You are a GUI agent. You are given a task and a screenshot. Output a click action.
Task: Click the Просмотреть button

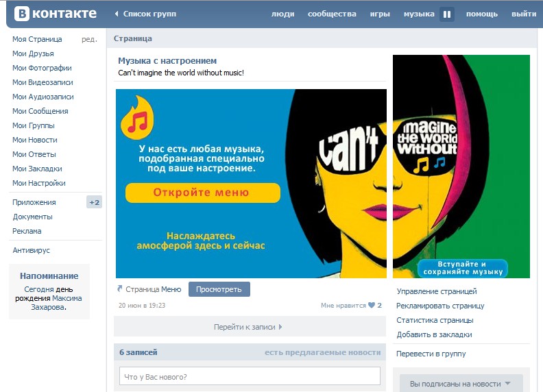(219, 289)
